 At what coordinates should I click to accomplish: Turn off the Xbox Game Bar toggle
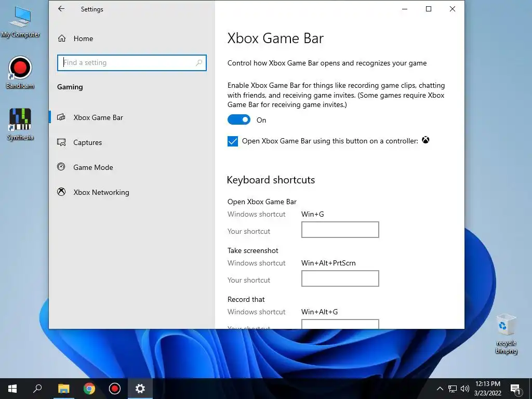coord(239,119)
